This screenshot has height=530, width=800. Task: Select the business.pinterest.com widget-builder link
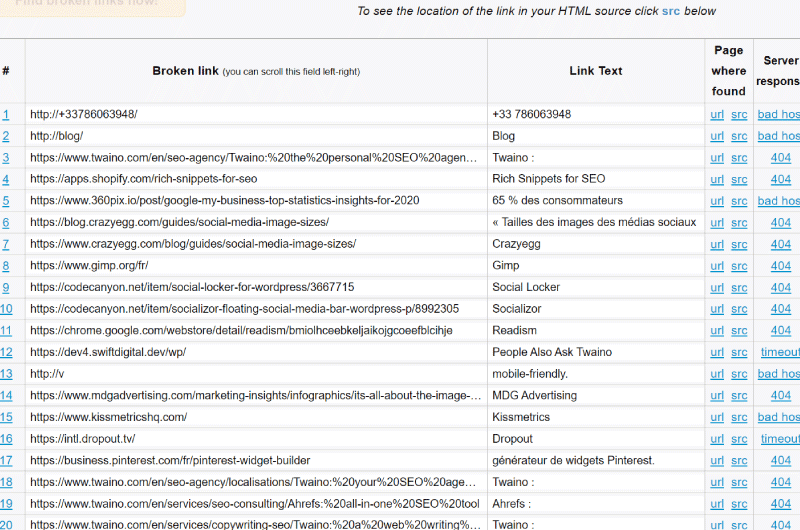[170, 461]
